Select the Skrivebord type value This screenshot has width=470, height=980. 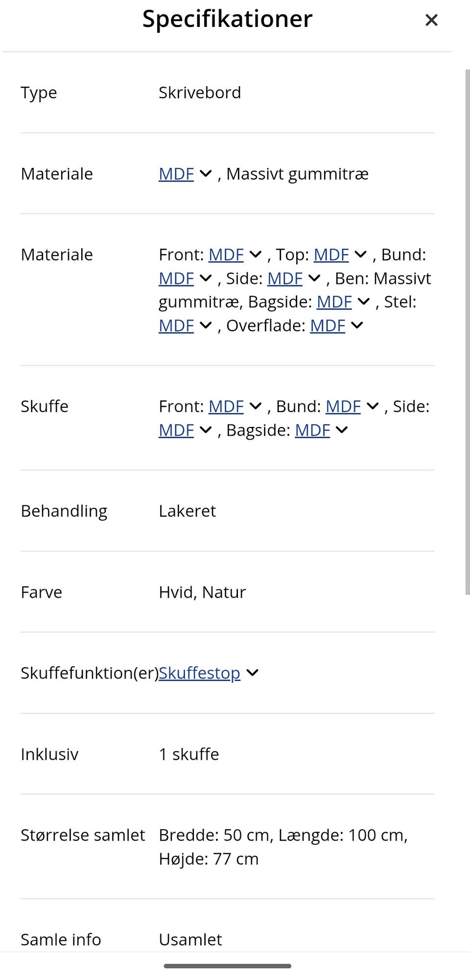point(199,93)
